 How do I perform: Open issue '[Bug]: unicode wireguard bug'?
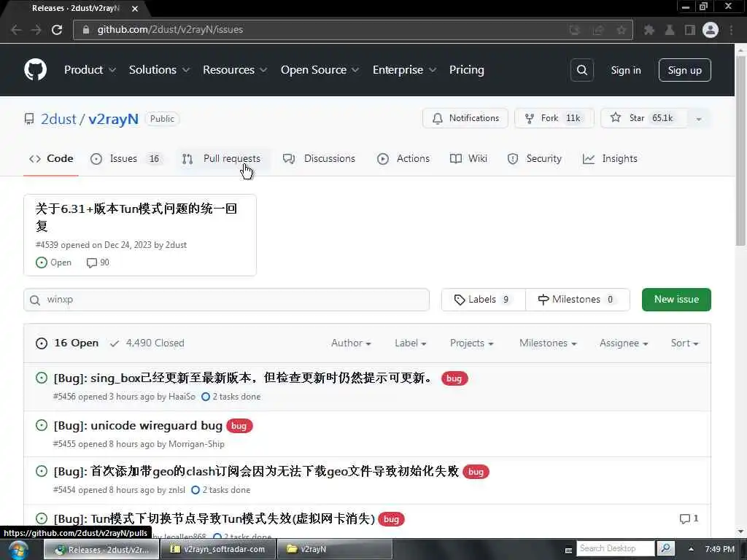click(x=138, y=425)
